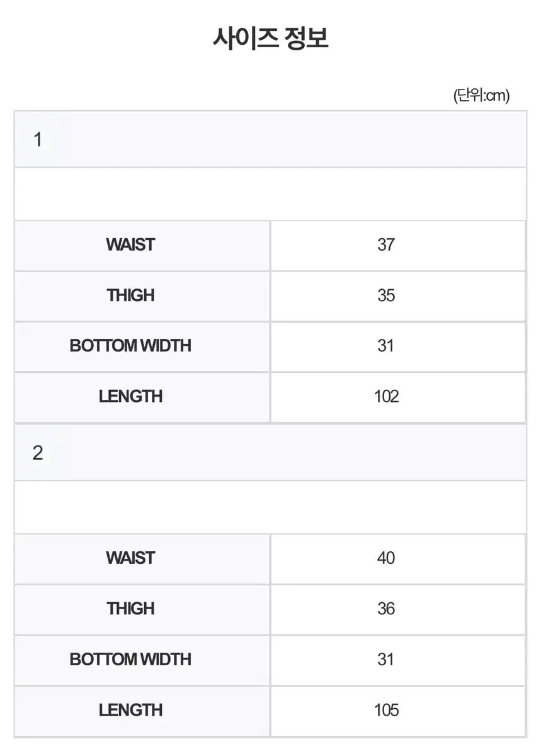Click the waist value 37

(x=386, y=244)
